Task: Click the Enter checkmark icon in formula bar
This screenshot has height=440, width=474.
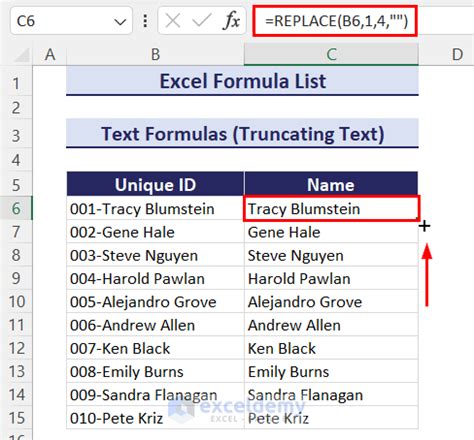Action: tap(202, 21)
